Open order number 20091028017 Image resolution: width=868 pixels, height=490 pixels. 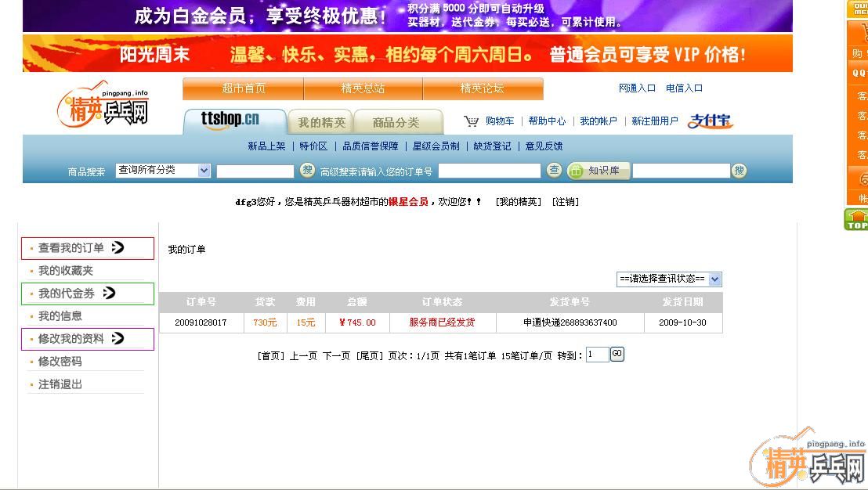click(x=201, y=322)
